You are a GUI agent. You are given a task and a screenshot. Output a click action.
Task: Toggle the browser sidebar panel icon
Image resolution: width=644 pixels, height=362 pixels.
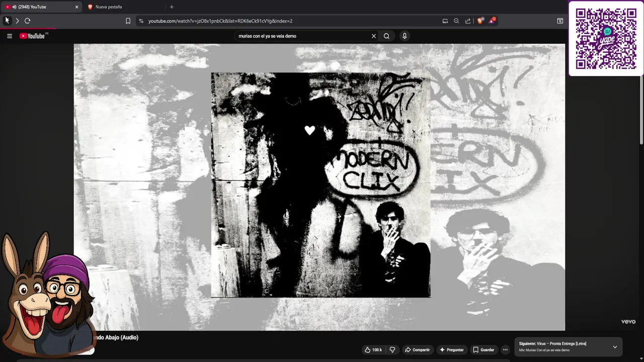tap(560, 21)
